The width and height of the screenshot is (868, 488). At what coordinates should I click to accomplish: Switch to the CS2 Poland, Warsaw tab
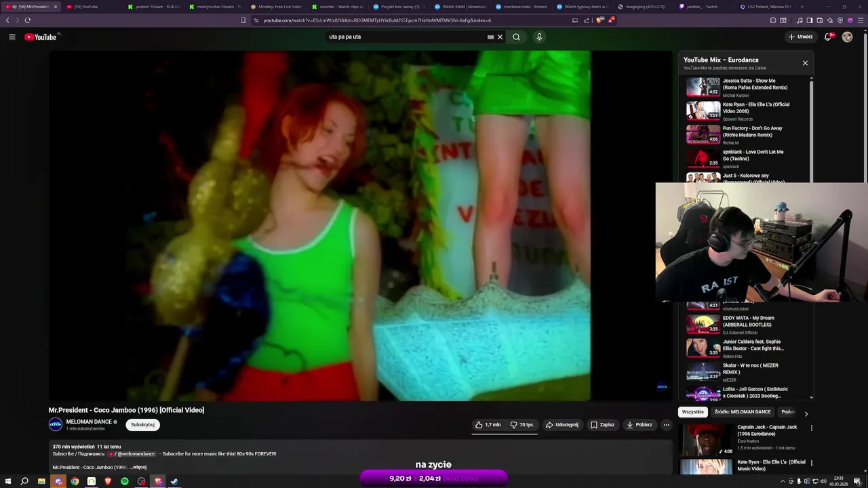pos(765,6)
